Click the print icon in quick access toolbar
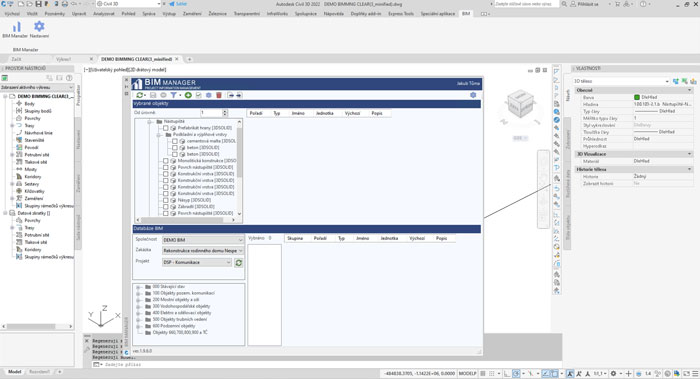 (65, 4)
